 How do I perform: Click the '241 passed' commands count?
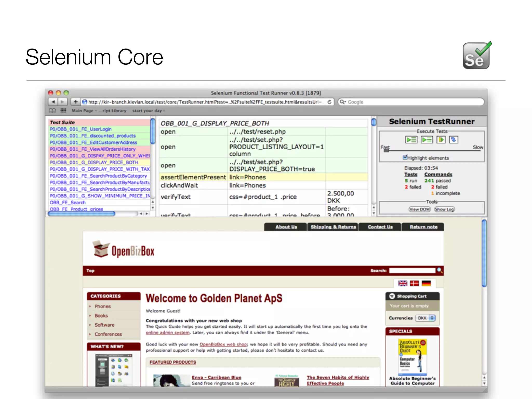(x=438, y=181)
